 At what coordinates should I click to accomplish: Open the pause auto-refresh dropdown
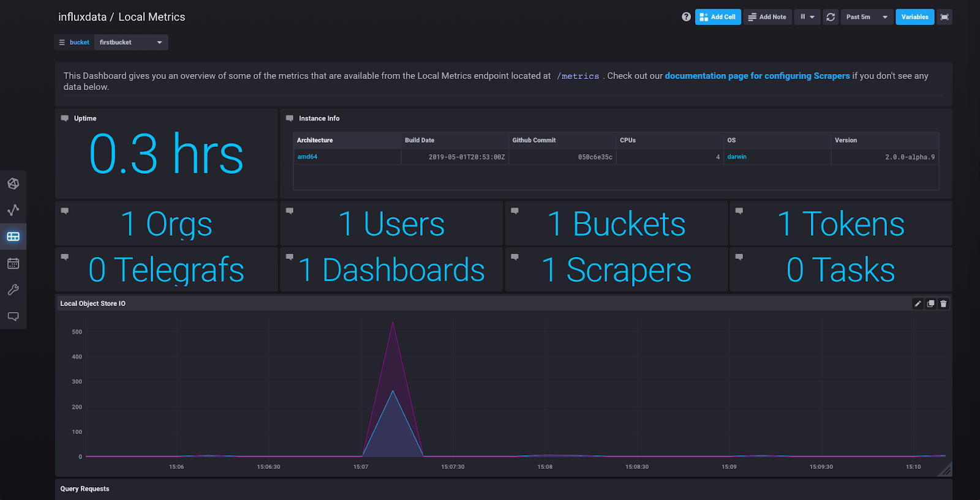[807, 17]
